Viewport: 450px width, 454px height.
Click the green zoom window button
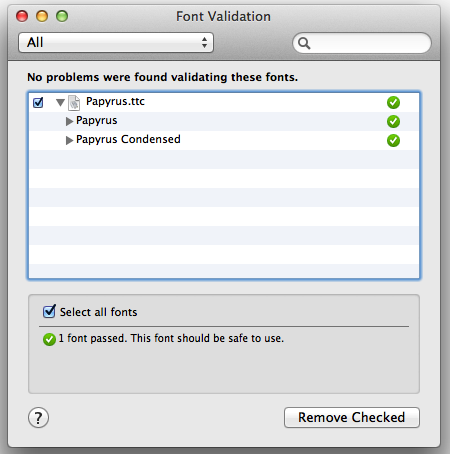click(x=62, y=16)
